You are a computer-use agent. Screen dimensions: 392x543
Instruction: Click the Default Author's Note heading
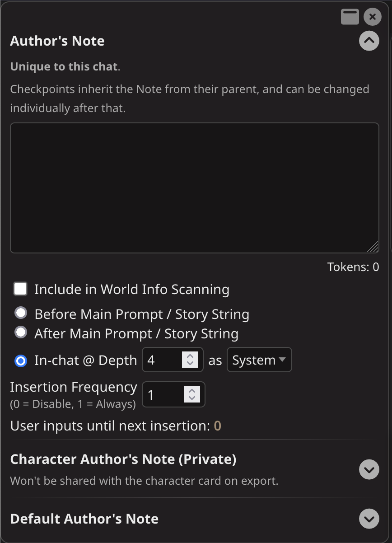[84, 519]
